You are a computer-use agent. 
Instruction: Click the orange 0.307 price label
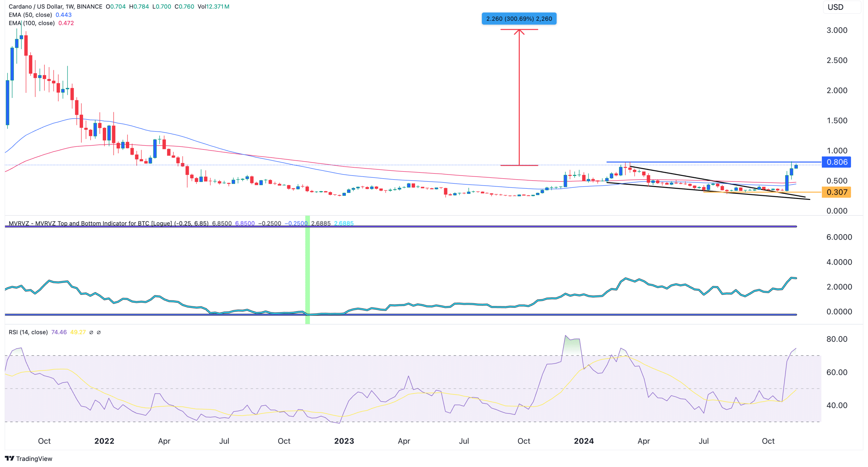point(836,192)
